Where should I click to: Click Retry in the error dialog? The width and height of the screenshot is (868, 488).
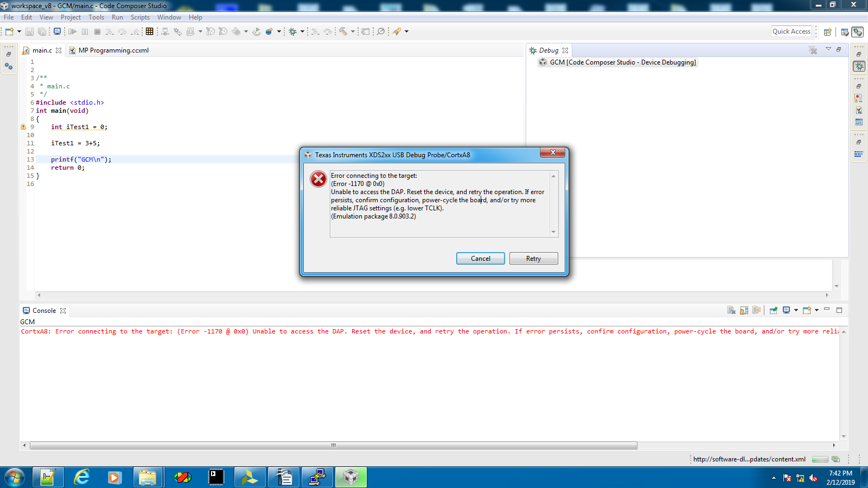534,259
